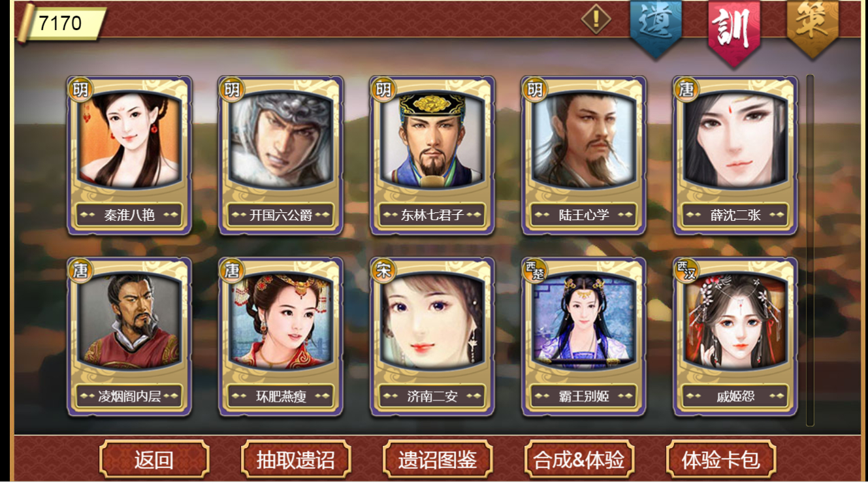This screenshot has width=868, height=484.
Task: Click the exclamation mark info icon
Action: pos(596,19)
